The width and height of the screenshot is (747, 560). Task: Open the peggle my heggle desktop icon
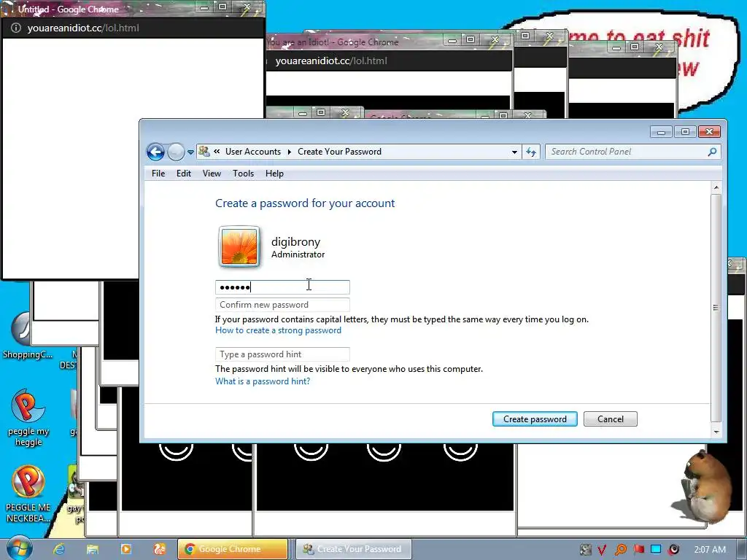click(28, 418)
